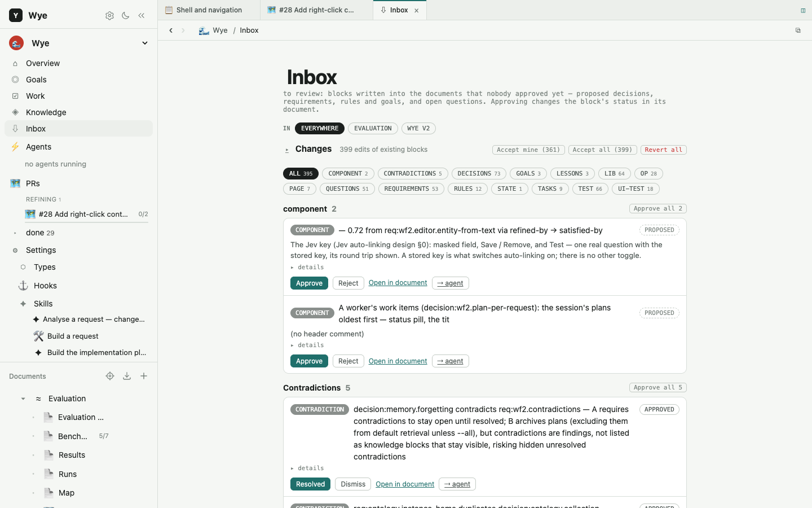Open the Build a request skill icon
Image resolution: width=812 pixels, height=508 pixels.
[x=38, y=336]
